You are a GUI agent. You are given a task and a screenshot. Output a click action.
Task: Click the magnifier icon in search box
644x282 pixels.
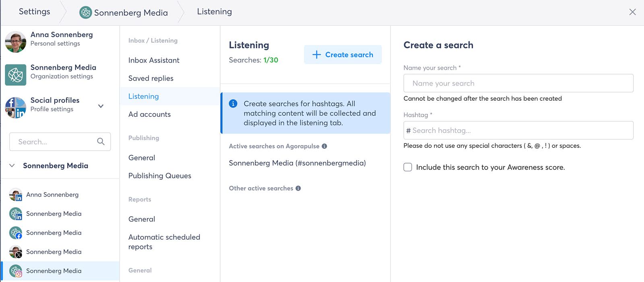[x=101, y=141]
